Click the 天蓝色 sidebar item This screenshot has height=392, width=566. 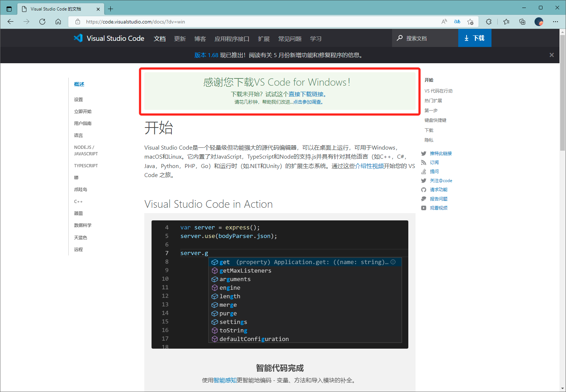[81, 238]
